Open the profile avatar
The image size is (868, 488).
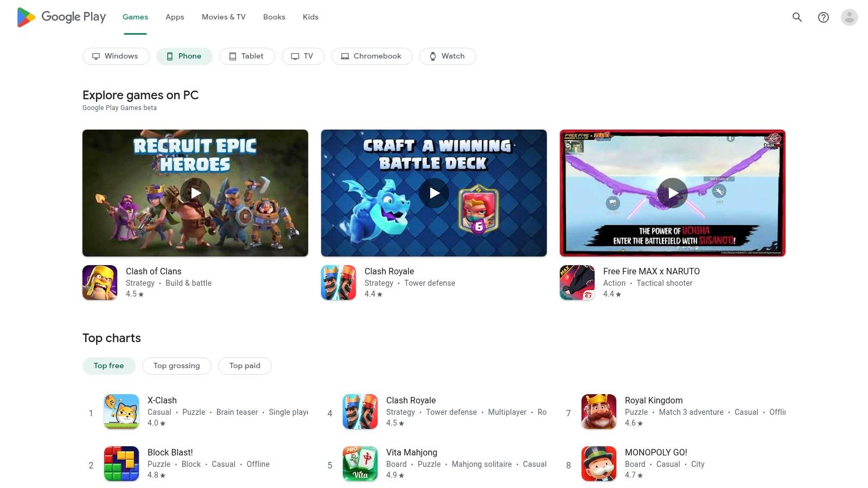point(848,17)
